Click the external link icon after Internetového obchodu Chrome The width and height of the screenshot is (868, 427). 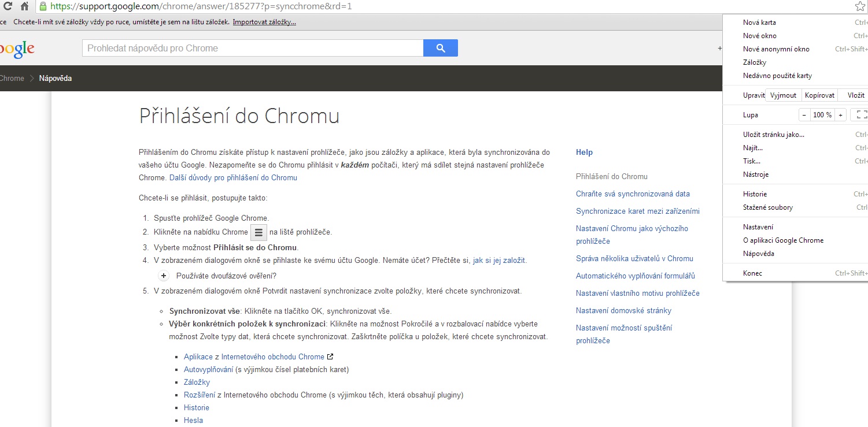330,357
